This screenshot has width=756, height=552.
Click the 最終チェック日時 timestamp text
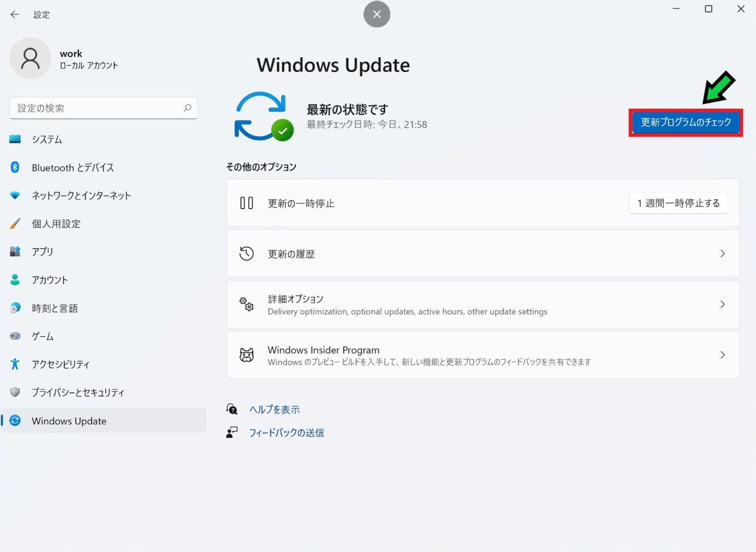(367, 125)
